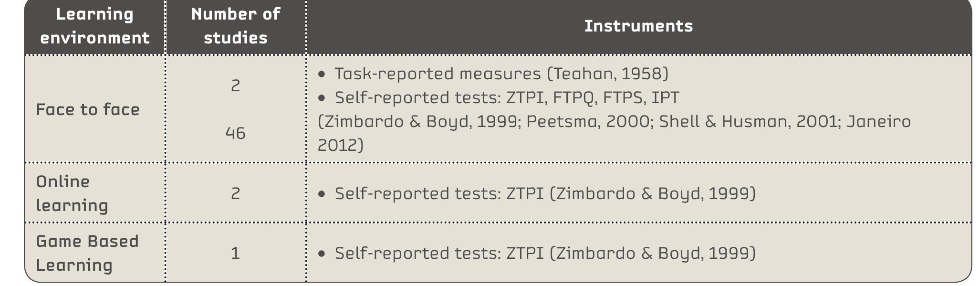This screenshot has width=980, height=286.
Task: Click Online learning's ZTPI instrument text
Action: pos(545,193)
